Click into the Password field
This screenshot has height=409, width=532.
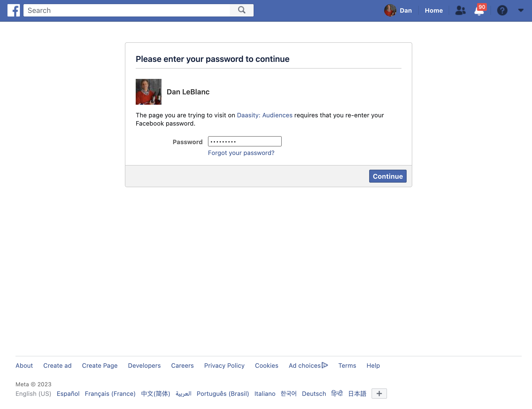(245, 142)
